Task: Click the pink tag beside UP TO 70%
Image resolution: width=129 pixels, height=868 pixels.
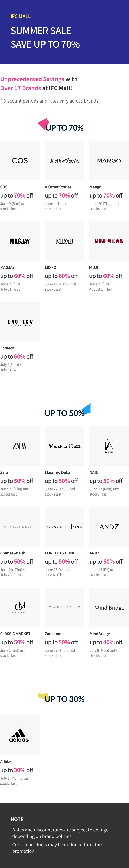Action: [43, 123]
